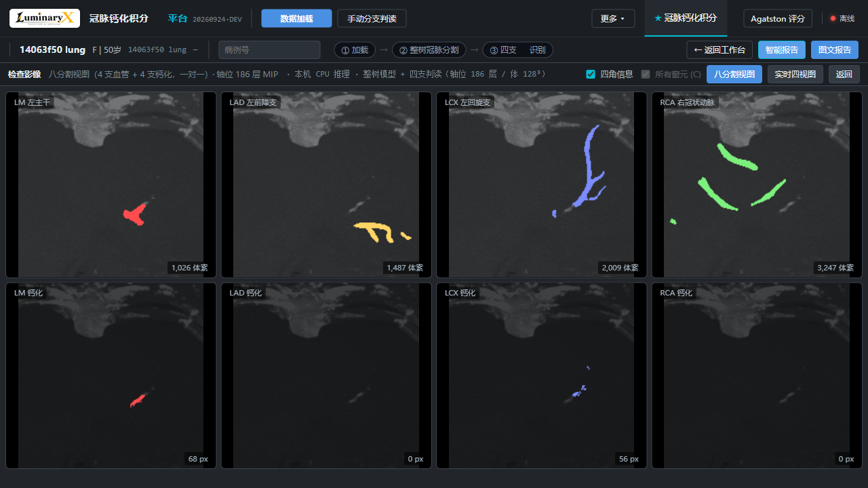Click the 检查影像 section label

pyautogui.click(x=24, y=75)
